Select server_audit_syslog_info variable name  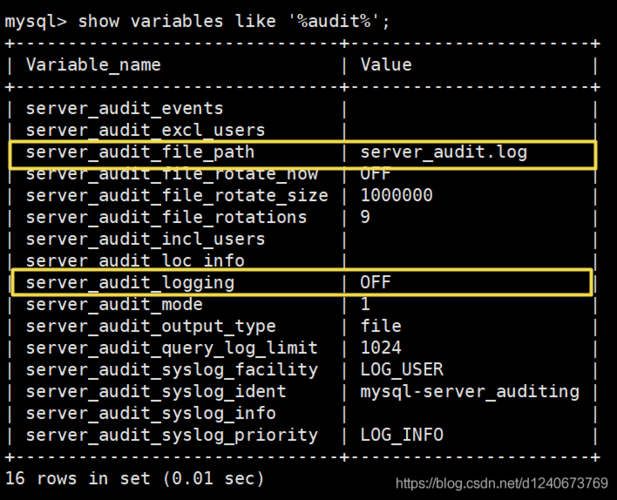tap(151, 414)
